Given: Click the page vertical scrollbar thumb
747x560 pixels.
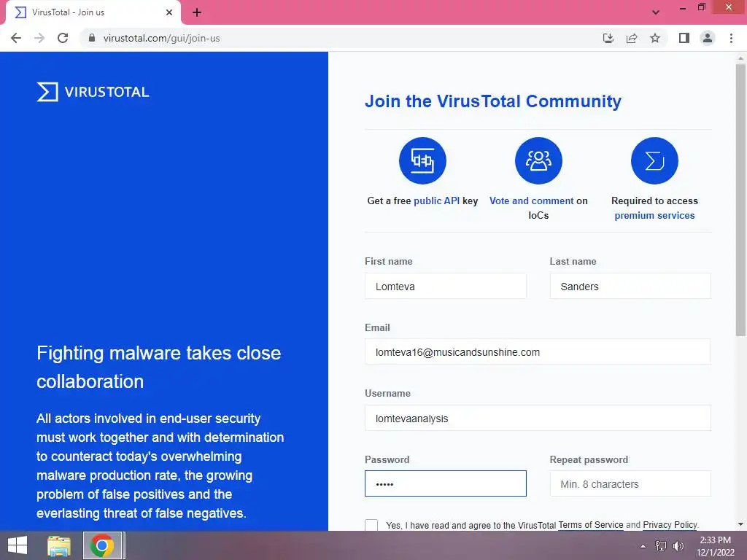Looking at the screenshot, I should [740, 200].
